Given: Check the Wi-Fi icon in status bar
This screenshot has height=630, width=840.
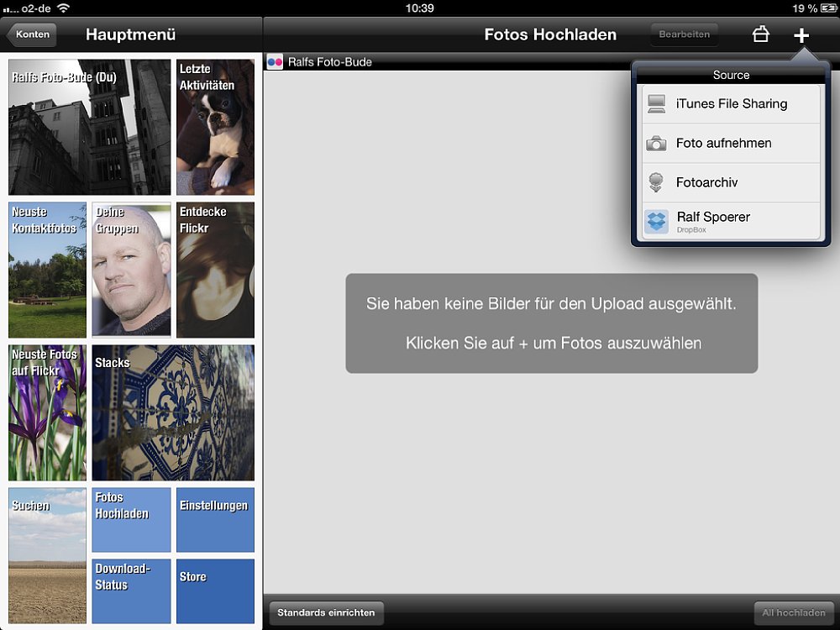Looking at the screenshot, I should pyautogui.click(x=64, y=8).
